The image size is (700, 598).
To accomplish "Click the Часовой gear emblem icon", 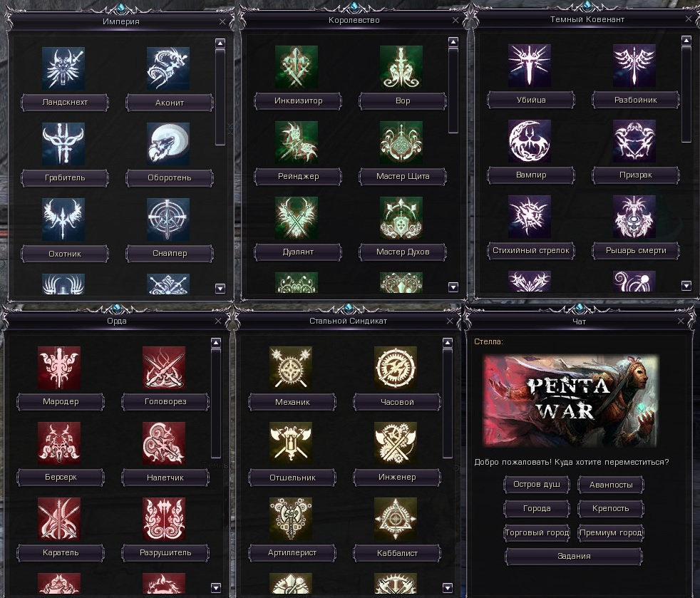I will click(x=396, y=368).
